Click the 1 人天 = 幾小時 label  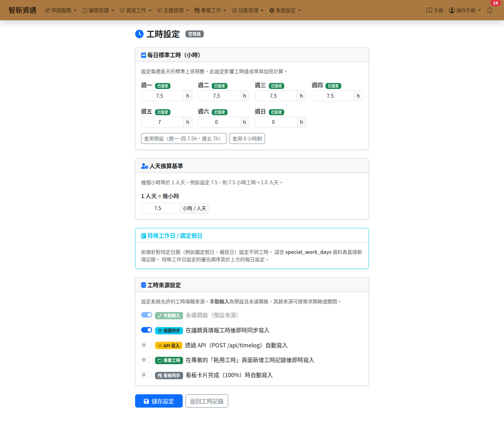160,196
